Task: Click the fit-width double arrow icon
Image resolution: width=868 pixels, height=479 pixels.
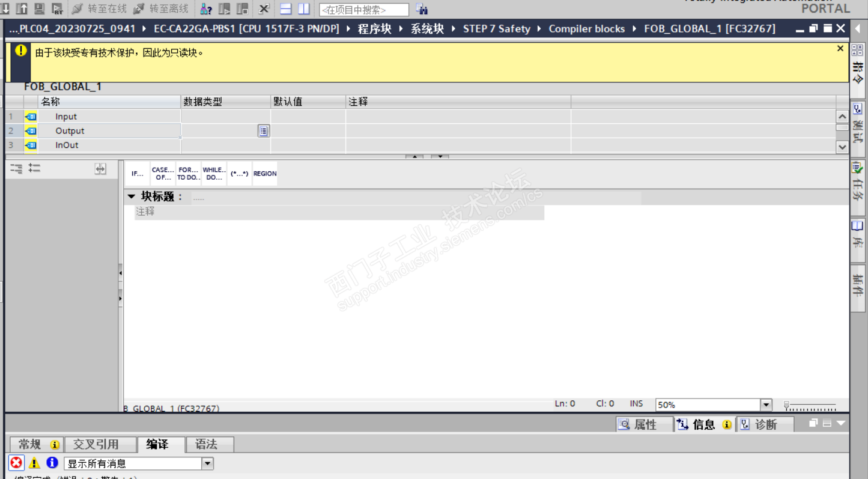Action: tap(100, 169)
